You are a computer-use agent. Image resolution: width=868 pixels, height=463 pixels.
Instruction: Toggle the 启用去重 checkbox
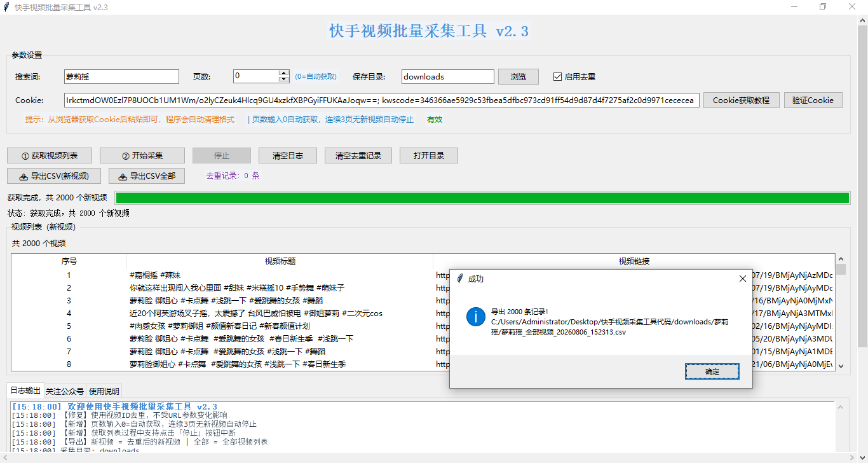pos(557,77)
